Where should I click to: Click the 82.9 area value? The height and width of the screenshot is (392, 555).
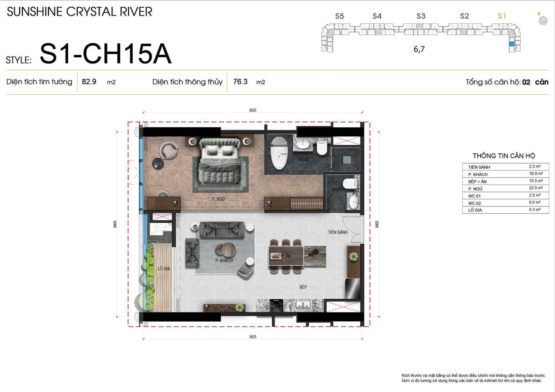(89, 82)
